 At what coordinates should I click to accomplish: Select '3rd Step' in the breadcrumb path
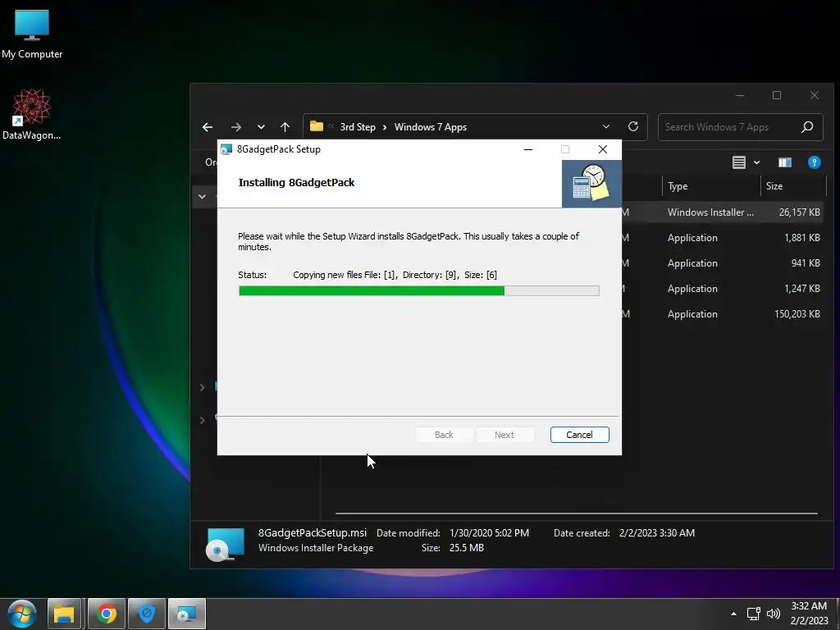358,127
